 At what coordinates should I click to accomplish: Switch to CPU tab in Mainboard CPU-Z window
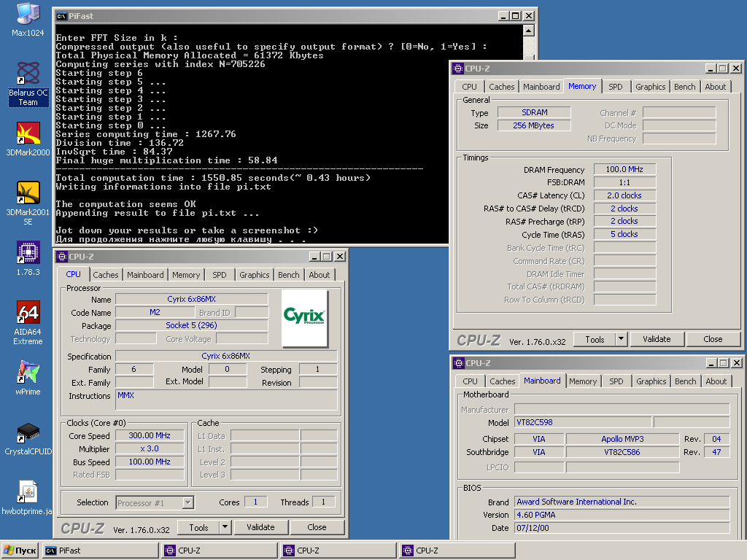click(x=470, y=381)
